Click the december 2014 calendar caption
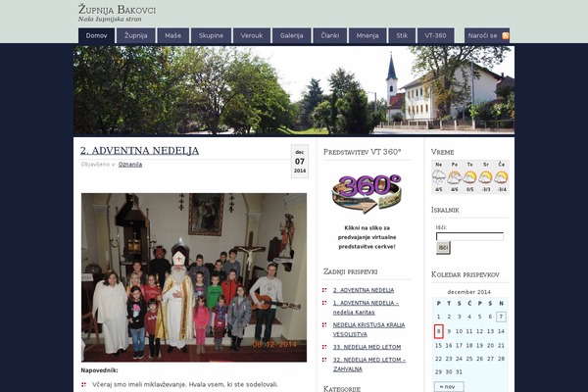The image size is (588, 392). (x=468, y=292)
